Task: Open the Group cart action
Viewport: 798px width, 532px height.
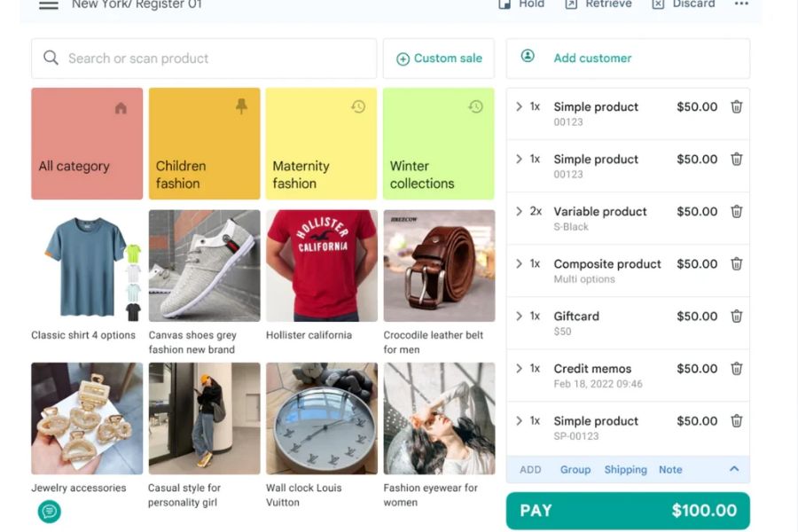Action: point(575,470)
